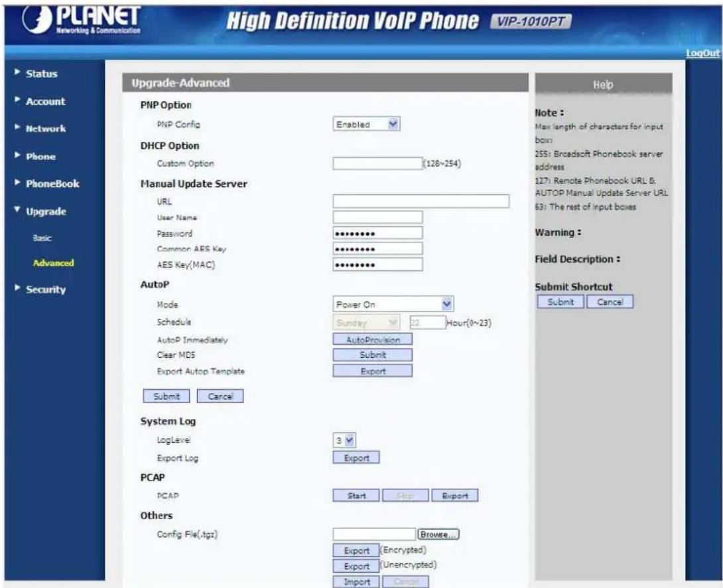Expand the Network menu arrow
The width and height of the screenshot is (723, 588).
tap(17, 127)
